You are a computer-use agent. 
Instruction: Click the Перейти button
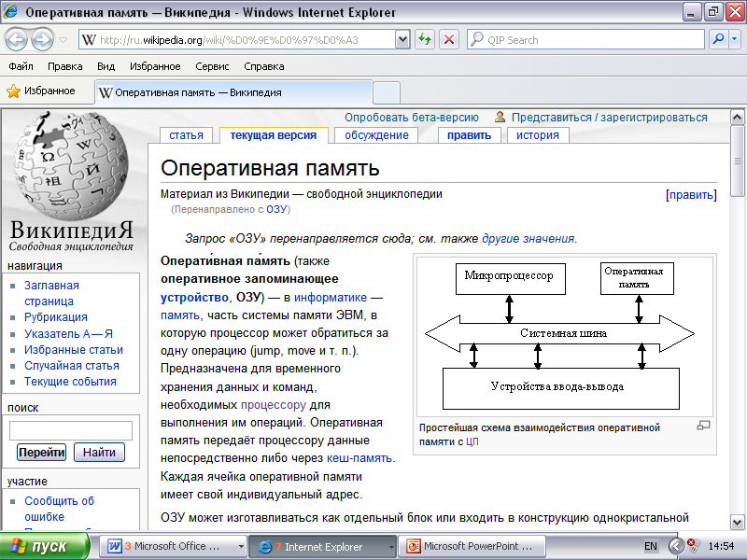click(x=41, y=452)
